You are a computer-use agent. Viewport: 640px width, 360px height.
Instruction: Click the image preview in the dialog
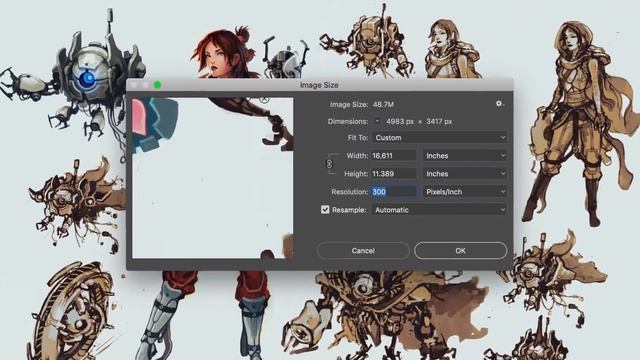[x=212, y=178]
